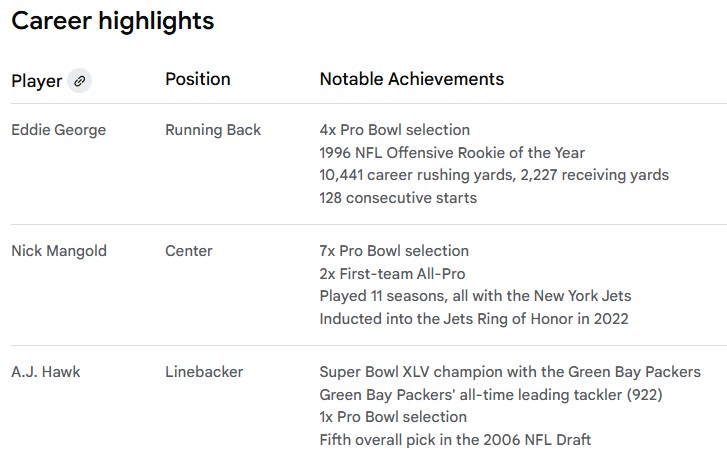Click the Nick Mangold player name
The width and height of the screenshot is (727, 460).
[60, 251]
